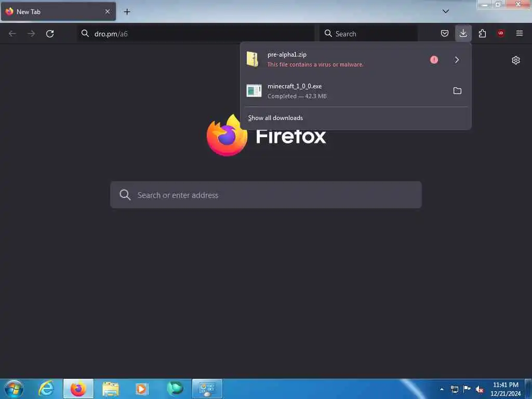Click the Search or enter address field
532x399 pixels.
tap(266, 195)
